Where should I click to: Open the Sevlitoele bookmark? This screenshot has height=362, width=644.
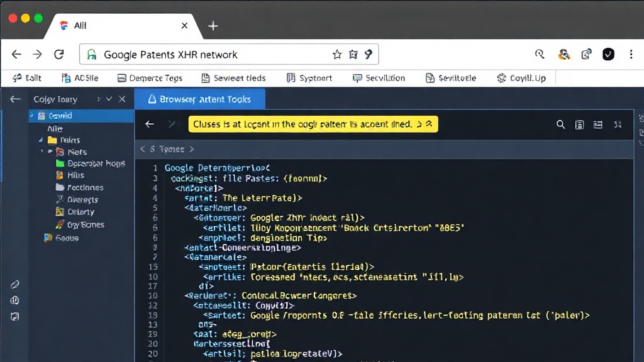pos(451,78)
